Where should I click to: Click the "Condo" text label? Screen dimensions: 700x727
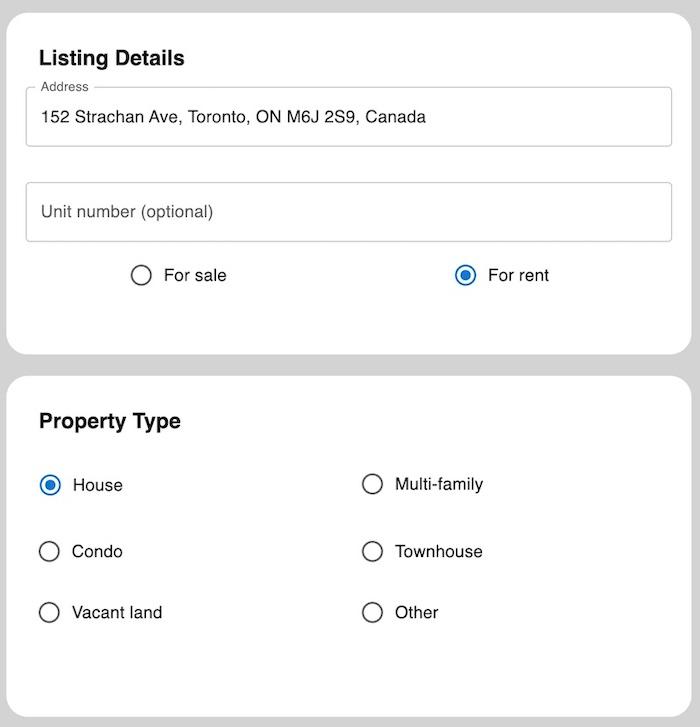(x=97, y=551)
